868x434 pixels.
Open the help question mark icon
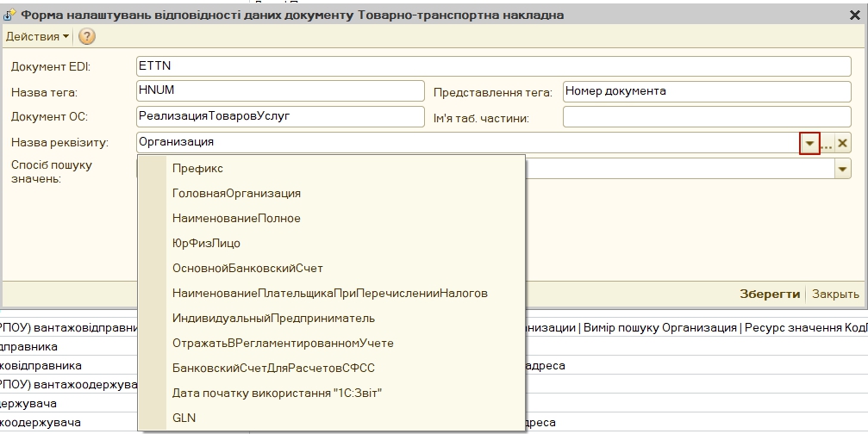pyautogui.click(x=87, y=36)
